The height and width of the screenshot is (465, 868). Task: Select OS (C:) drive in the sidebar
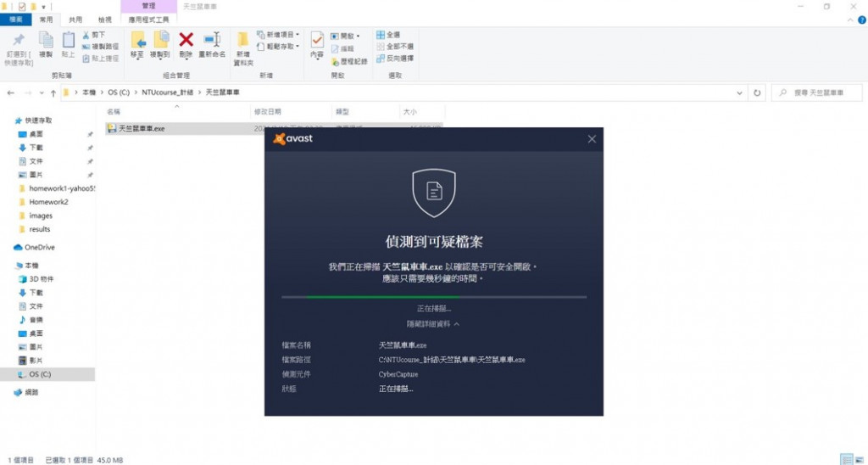[x=47, y=374]
